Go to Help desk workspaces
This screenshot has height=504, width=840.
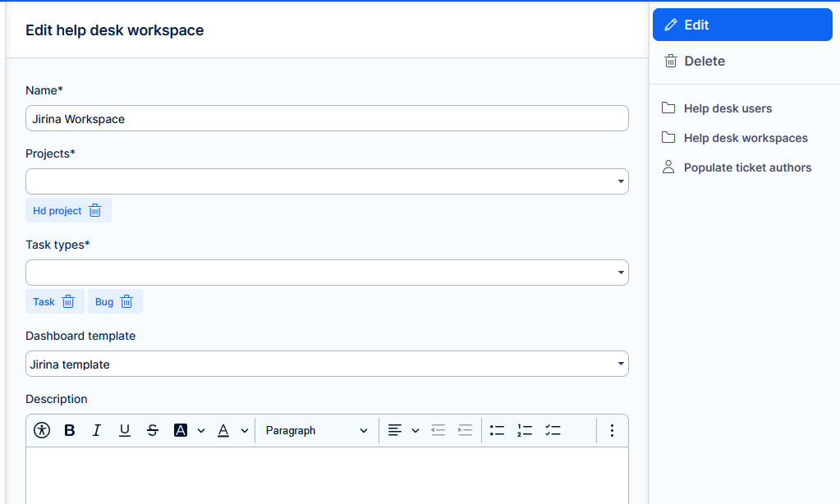[x=746, y=138]
